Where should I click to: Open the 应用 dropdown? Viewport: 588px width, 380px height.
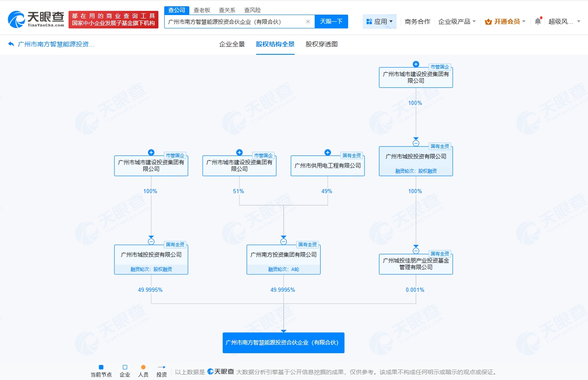379,21
